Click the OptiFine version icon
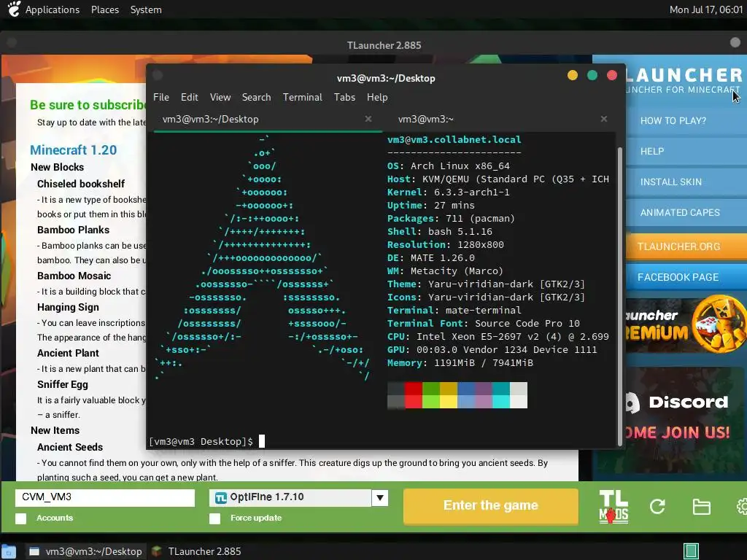The image size is (747, 560). [220, 497]
